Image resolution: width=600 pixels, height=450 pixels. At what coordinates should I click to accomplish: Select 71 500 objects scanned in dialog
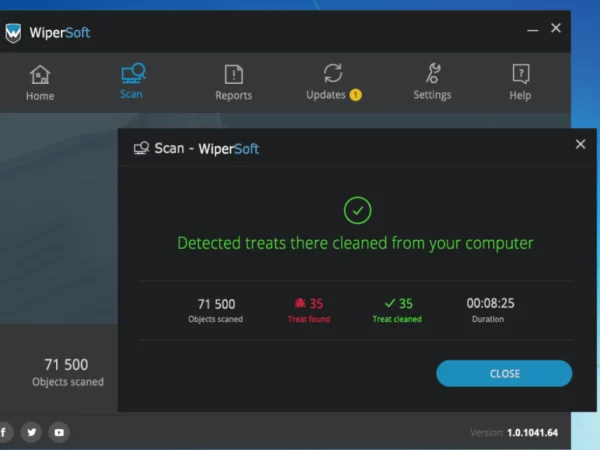point(216,304)
